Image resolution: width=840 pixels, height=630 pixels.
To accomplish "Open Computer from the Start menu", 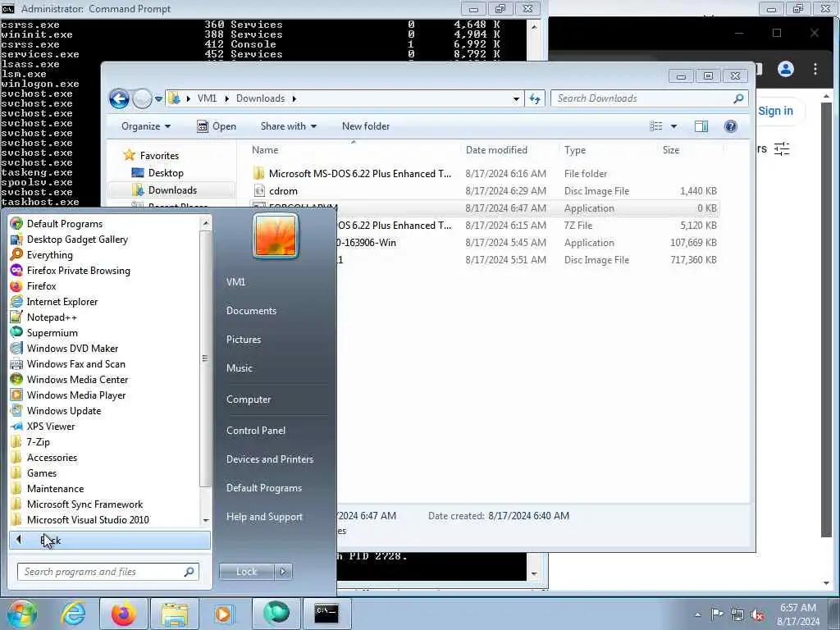I will point(249,399).
